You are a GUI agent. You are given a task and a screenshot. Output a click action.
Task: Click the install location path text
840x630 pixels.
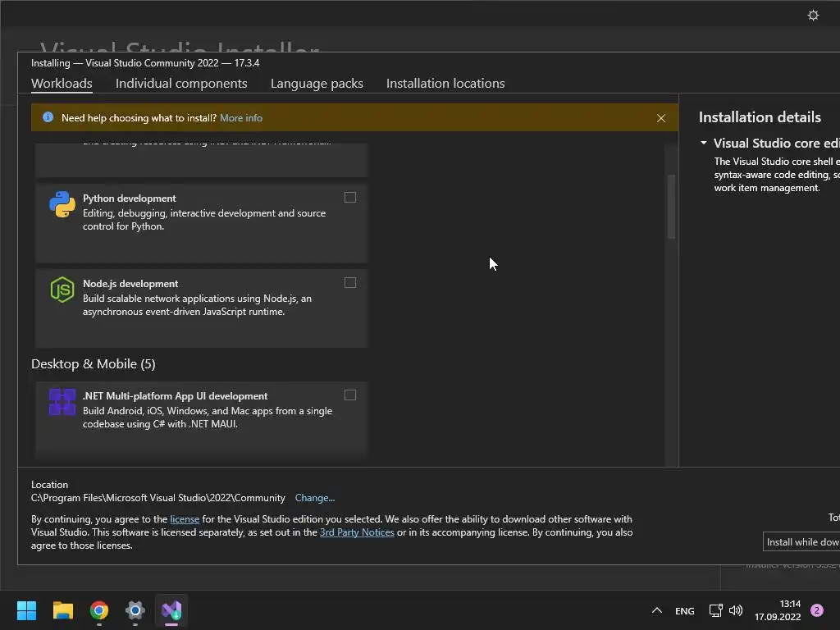(x=158, y=498)
